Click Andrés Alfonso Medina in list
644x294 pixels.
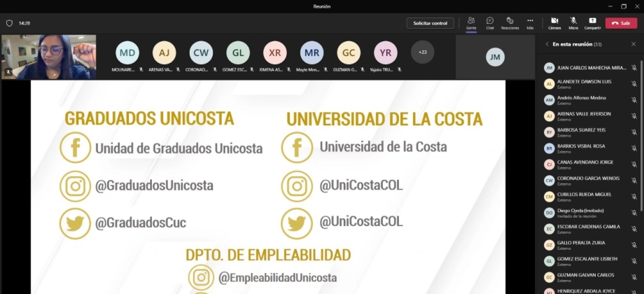click(590, 100)
